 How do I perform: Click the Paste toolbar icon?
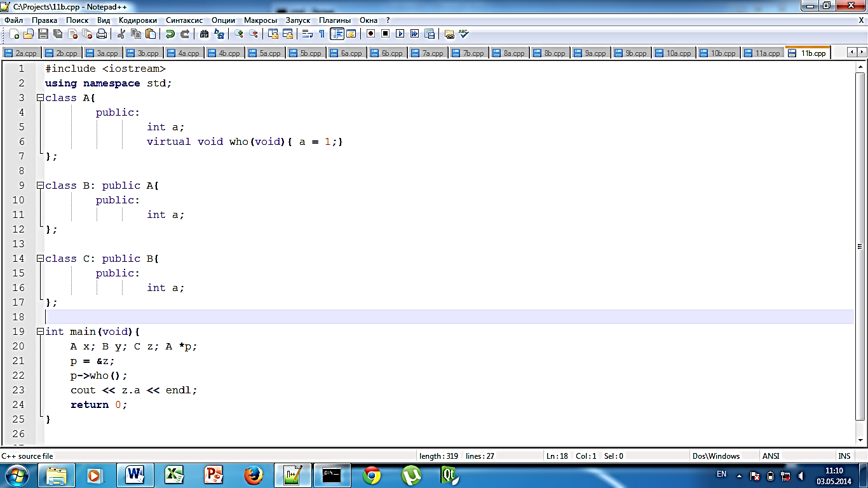pos(151,34)
